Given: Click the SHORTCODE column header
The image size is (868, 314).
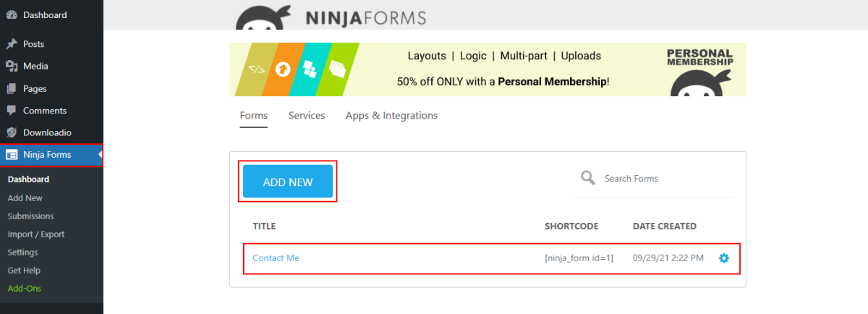Looking at the screenshot, I should [x=571, y=226].
